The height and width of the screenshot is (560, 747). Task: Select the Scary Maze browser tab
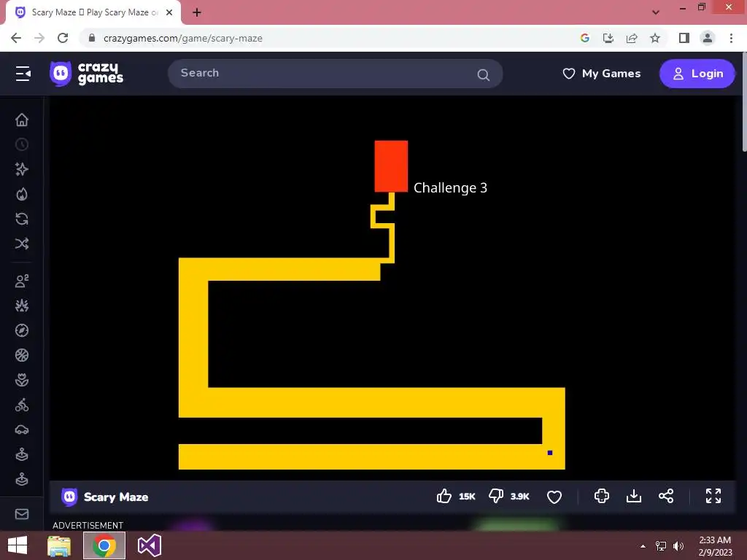[x=94, y=12]
